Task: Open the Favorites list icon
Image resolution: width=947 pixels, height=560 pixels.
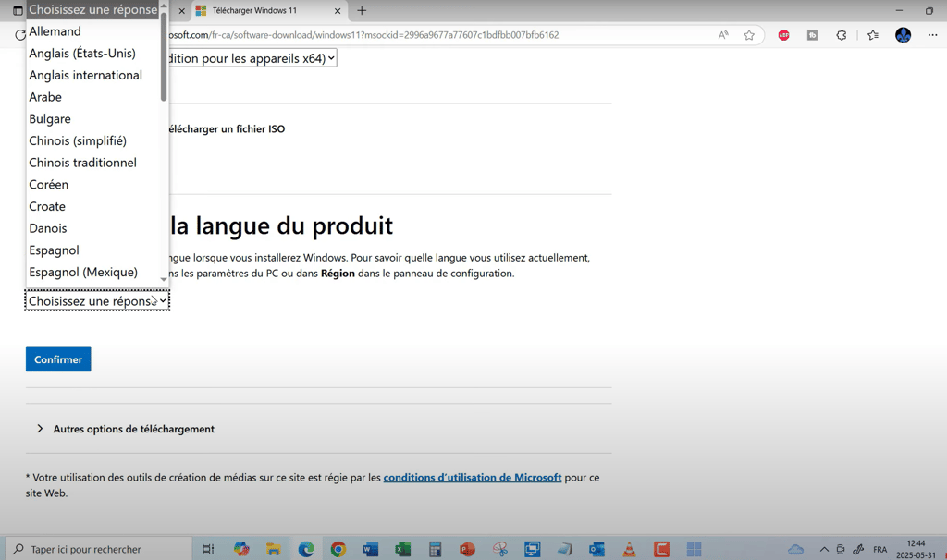Action: click(x=873, y=35)
